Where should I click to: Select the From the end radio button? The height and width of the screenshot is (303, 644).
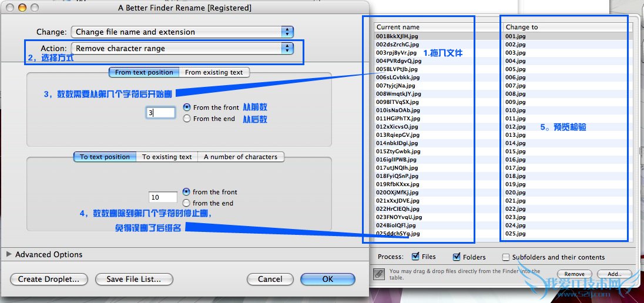[187, 119]
